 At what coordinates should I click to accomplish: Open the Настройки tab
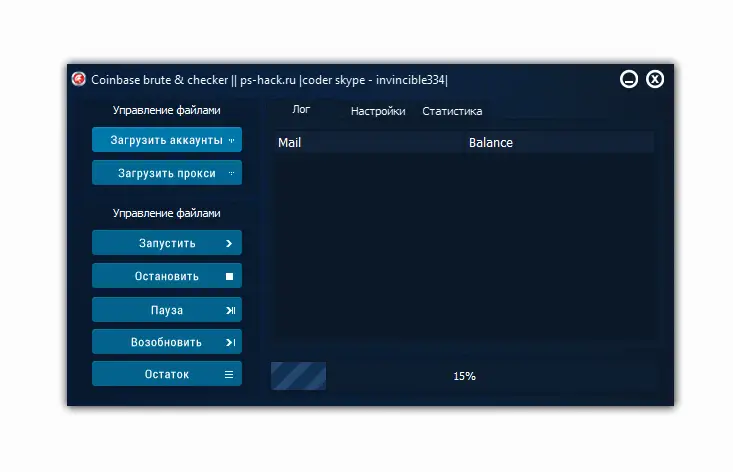378,112
